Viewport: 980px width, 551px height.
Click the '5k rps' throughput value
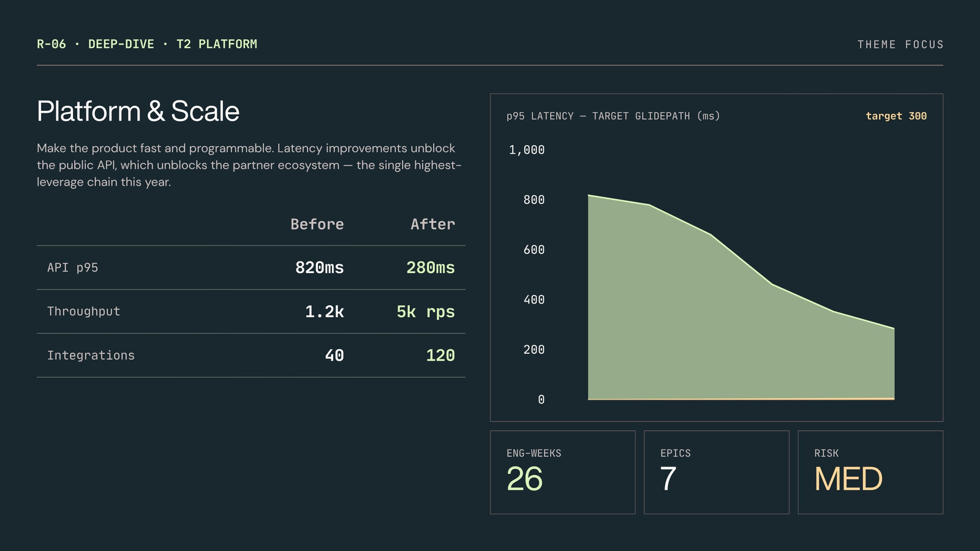426,312
